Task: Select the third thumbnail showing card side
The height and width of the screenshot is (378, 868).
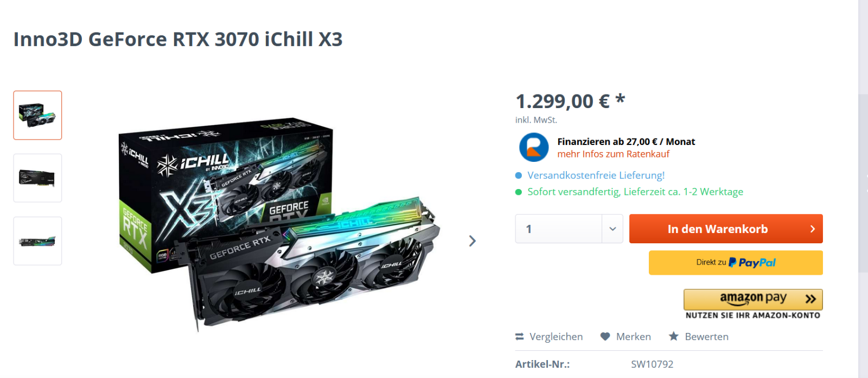Action: pyautogui.click(x=37, y=241)
